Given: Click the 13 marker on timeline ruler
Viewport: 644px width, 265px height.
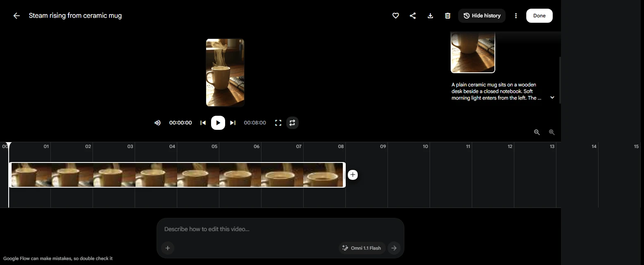Looking at the screenshot, I should (x=552, y=146).
